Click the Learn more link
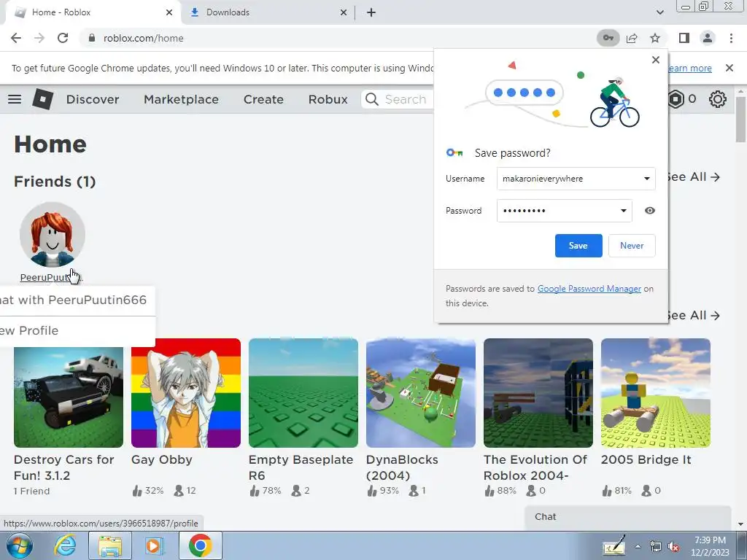Viewport: 747px width, 560px height. point(689,68)
